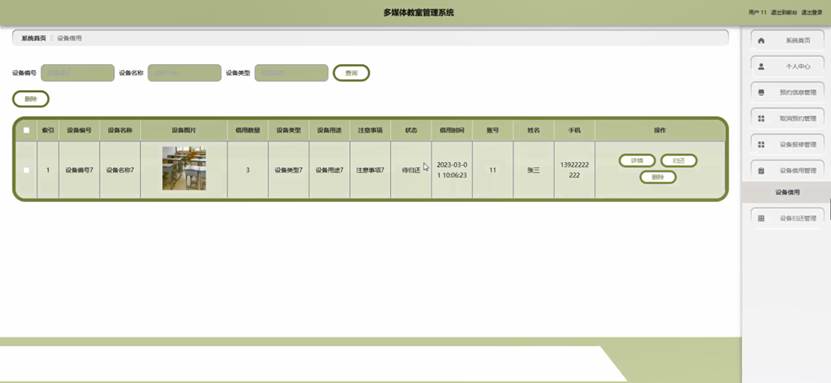This screenshot has width=831, height=383.
Task: Tick the checkbox for row 设备编号7
Action: coord(26,170)
